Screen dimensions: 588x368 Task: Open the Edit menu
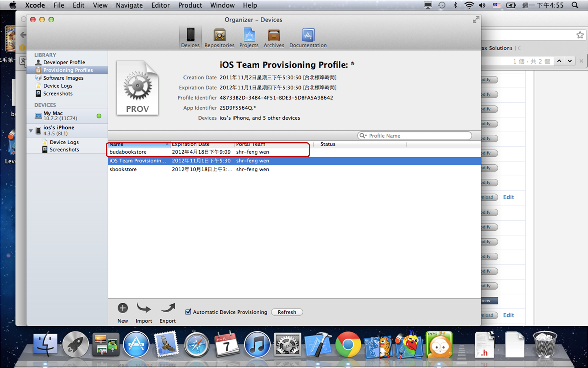pos(78,5)
